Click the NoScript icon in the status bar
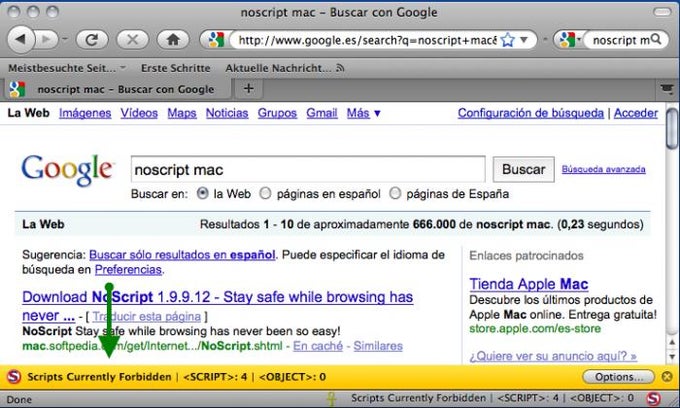The image size is (680, 408). tap(654, 398)
